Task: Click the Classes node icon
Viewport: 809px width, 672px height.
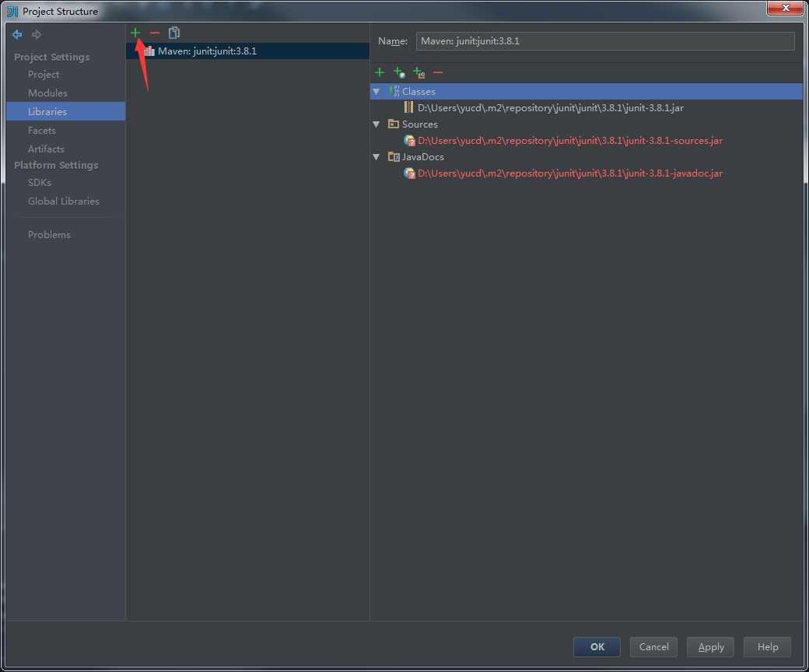Action: [394, 91]
